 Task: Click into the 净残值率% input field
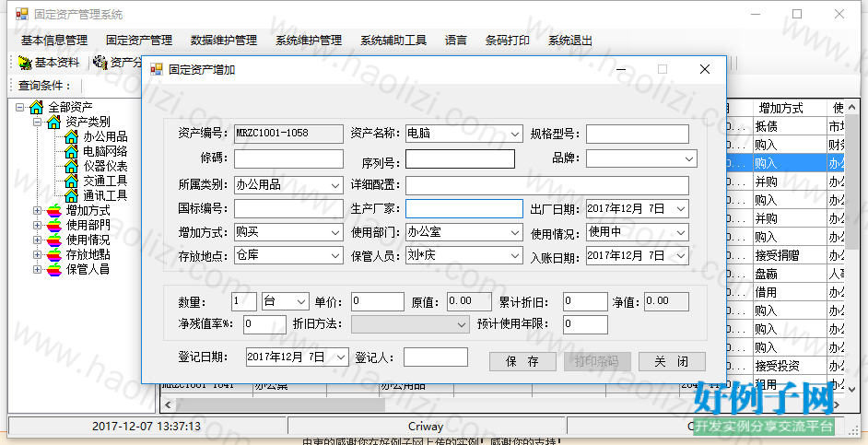click(264, 324)
